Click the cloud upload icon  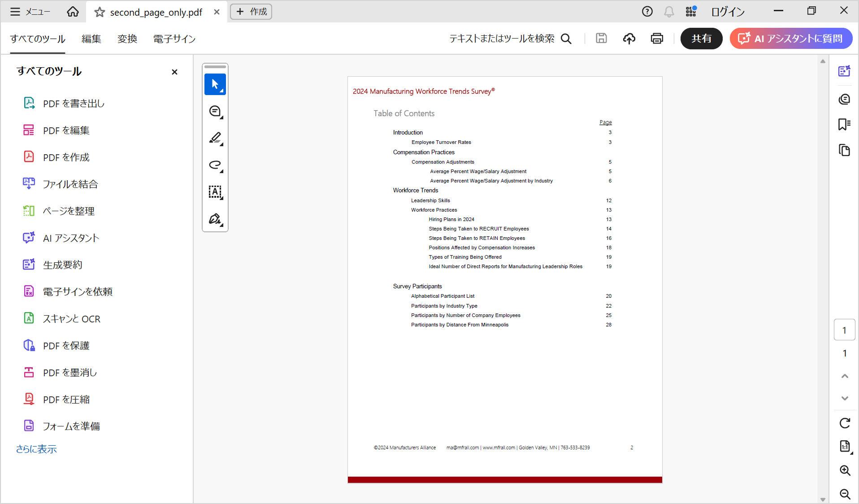point(629,39)
